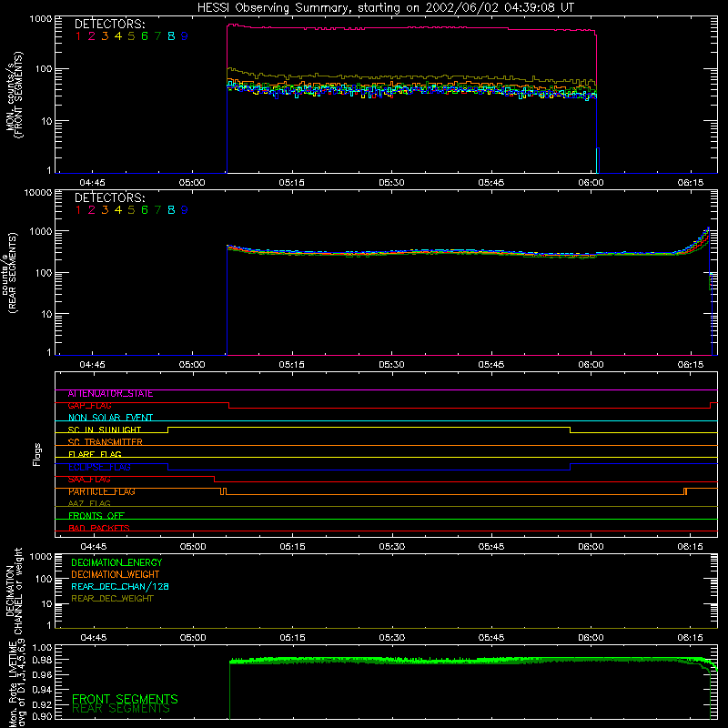This screenshot has width=728, height=728.
Task: Select detector 8 in the front segments legend
Action: click(171, 36)
